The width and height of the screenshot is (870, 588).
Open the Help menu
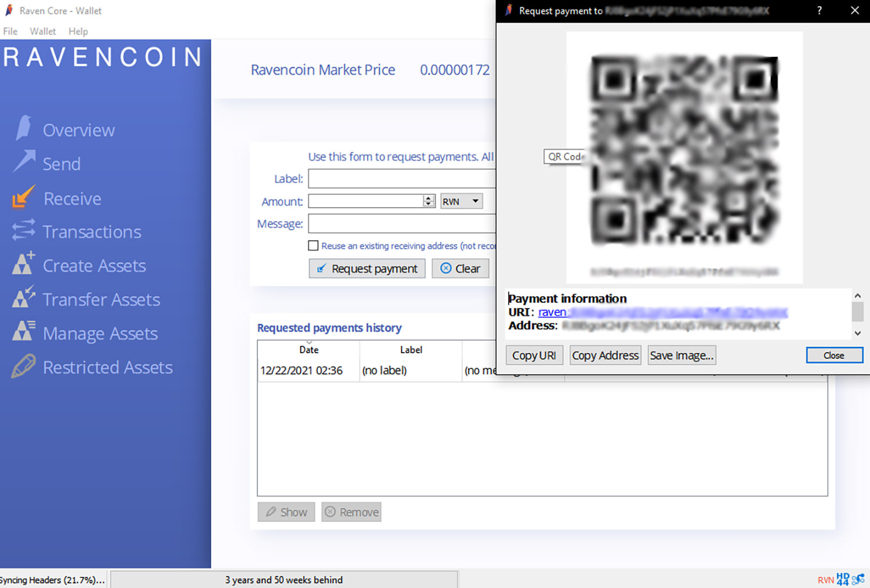[x=78, y=31]
